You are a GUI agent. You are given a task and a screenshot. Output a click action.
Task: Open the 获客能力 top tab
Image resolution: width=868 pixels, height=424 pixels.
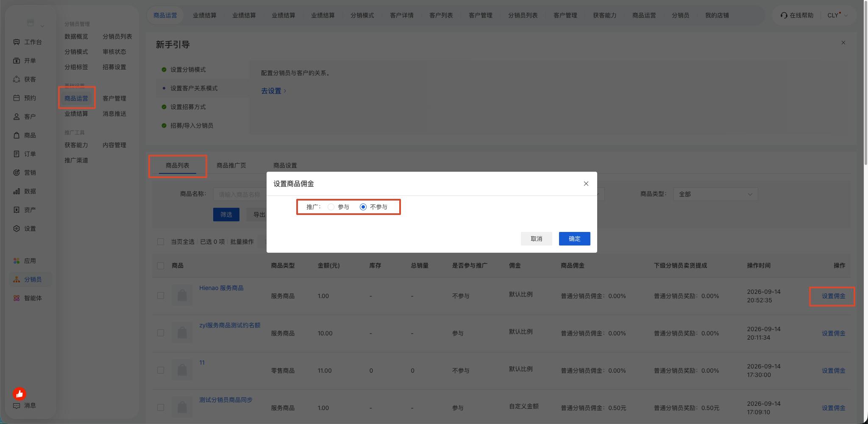click(605, 15)
